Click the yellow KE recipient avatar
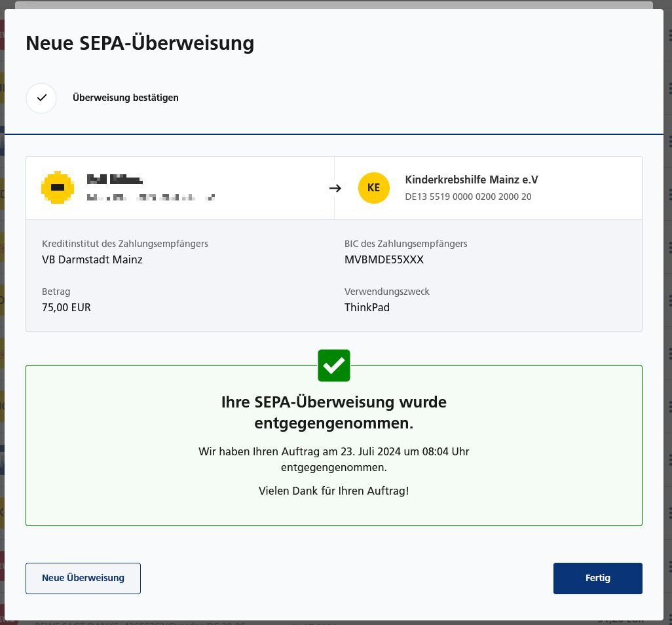Viewport: 672px width, 625px height. click(373, 188)
